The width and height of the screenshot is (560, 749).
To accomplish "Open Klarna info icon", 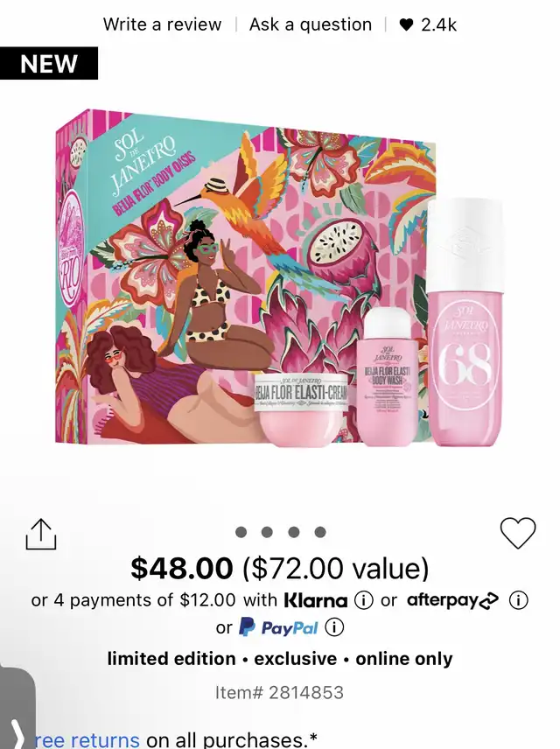I will [364, 600].
